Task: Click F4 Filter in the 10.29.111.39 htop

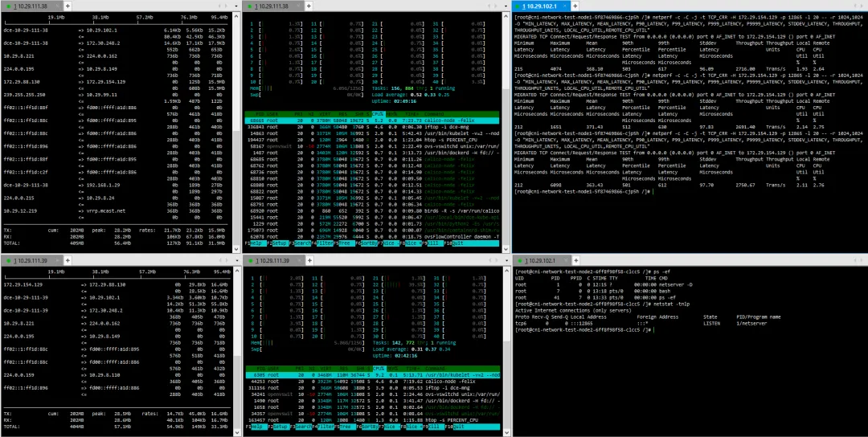Action: click(323, 427)
